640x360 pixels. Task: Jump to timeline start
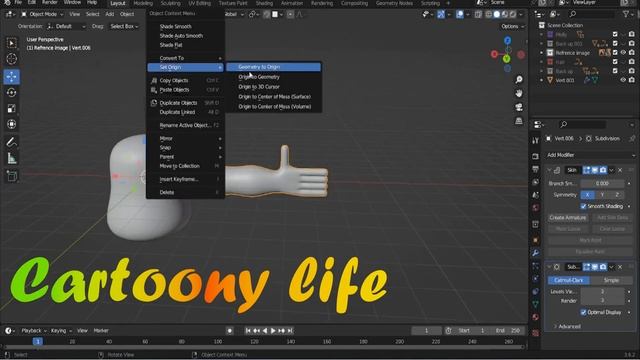pyautogui.click(x=248, y=331)
